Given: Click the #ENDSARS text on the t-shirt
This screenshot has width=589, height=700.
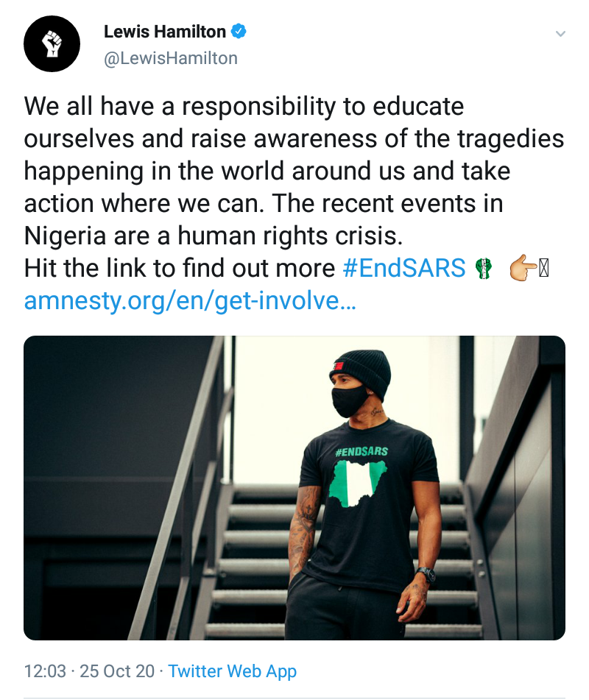Looking at the screenshot, I should pos(361,451).
